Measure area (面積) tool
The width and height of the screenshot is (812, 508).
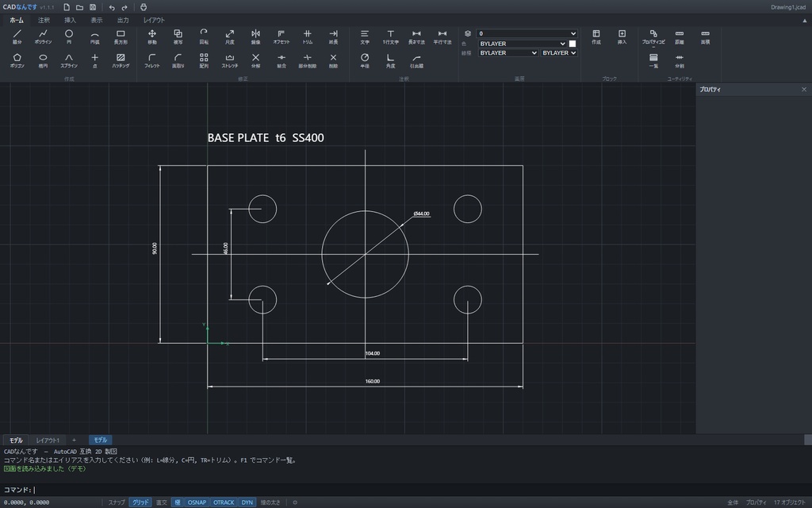[x=705, y=37]
